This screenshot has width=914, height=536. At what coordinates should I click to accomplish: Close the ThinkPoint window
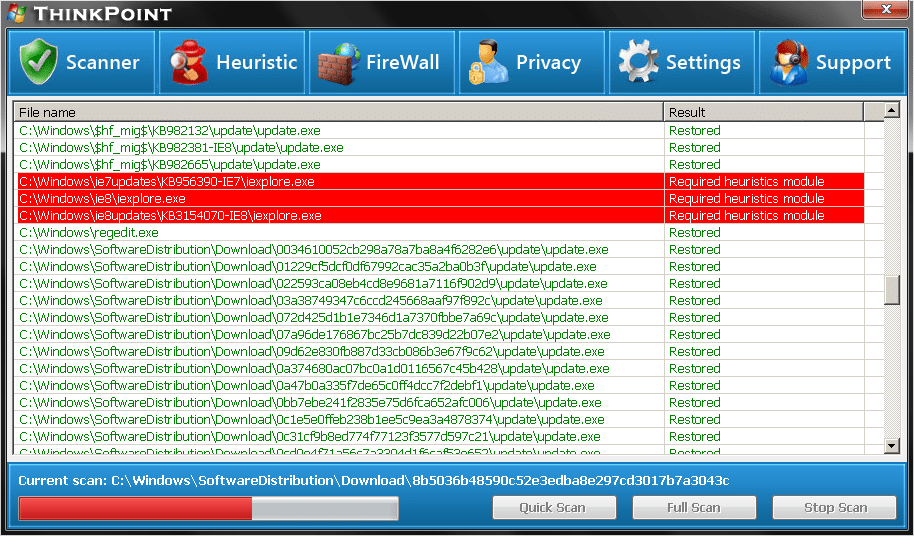coord(884,10)
